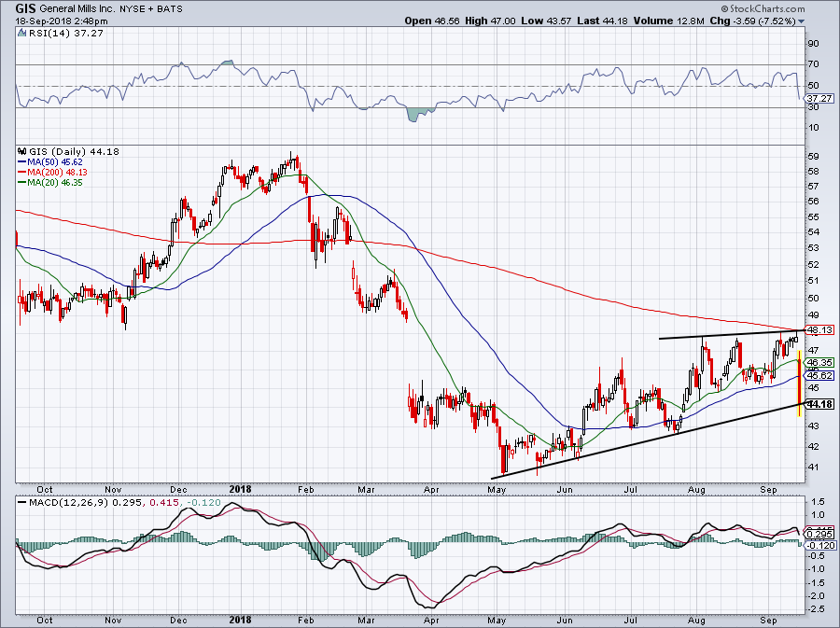The image size is (840, 628).
Task: Click the Oct label under the MACD panel
Action: pyautogui.click(x=45, y=620)
